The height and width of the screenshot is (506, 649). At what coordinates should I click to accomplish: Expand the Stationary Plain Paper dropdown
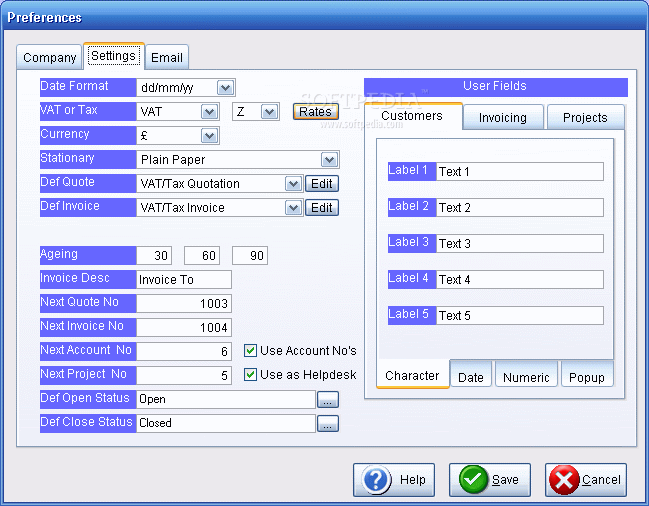tap(329, 160)
